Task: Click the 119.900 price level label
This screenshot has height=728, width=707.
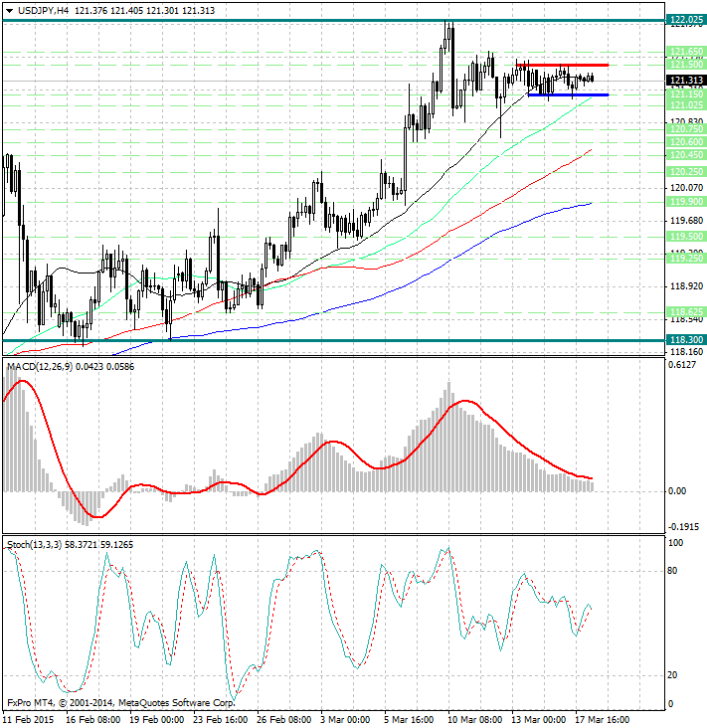Action: pos(686,202)
